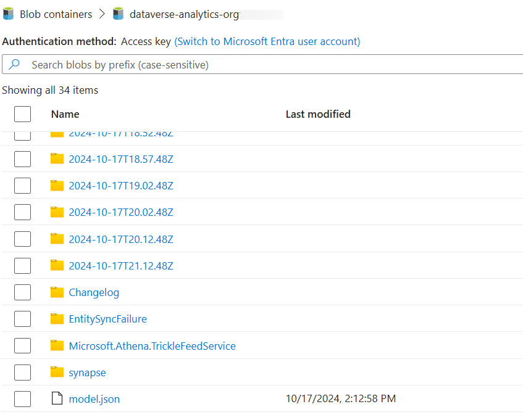Open the Microsoft.Athena.TrickleFeedService folder icon
523x420 pixels.
click(x=57, y=345)
